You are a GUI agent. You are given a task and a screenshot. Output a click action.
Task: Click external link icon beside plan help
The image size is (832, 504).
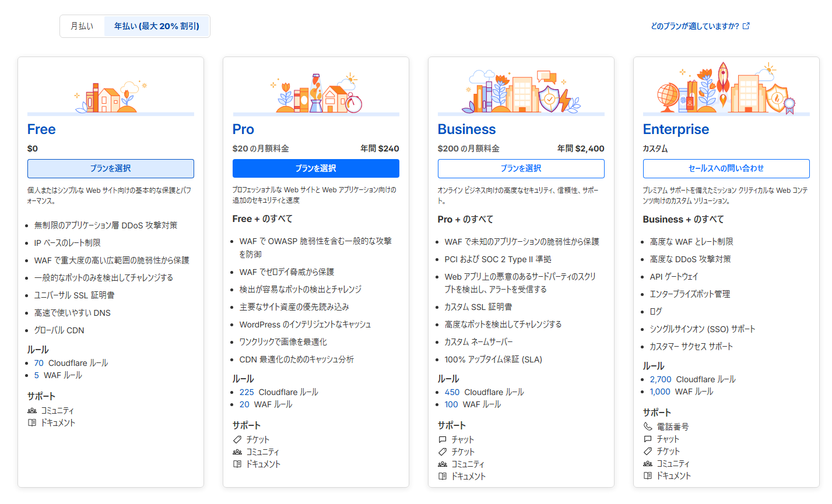[x=746, y=26]
